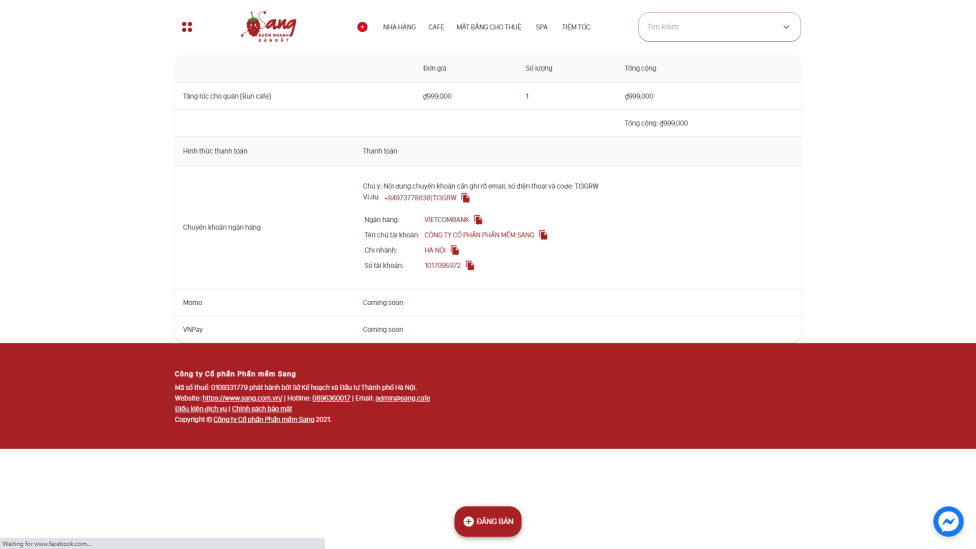Click the HÀ NỘI branch text
The height and width of the screenshot is (549, 976).
tap(435, 250)
